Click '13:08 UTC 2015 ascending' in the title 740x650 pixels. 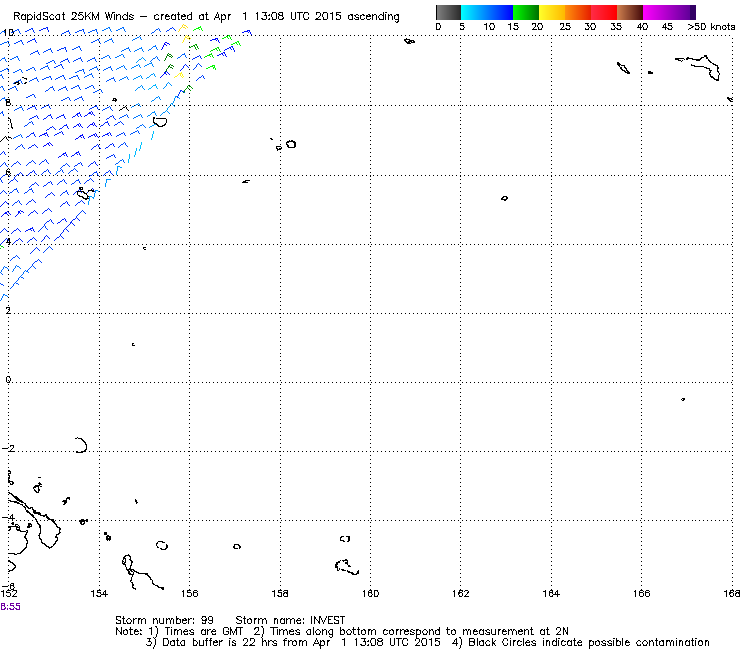click(x=327, y=17)
